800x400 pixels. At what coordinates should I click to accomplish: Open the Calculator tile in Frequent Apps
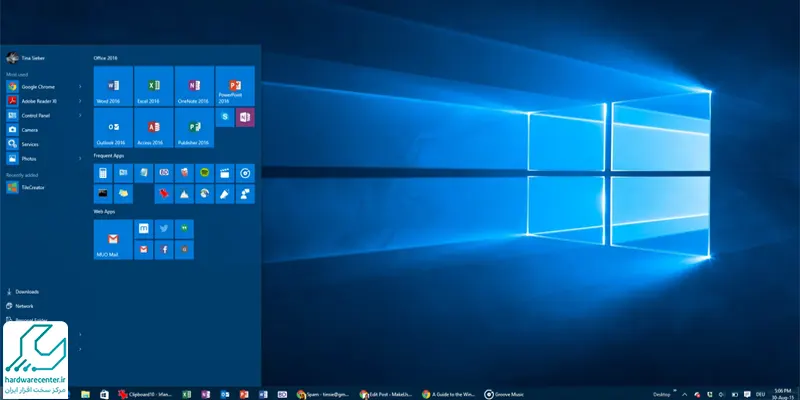[103, 173]
